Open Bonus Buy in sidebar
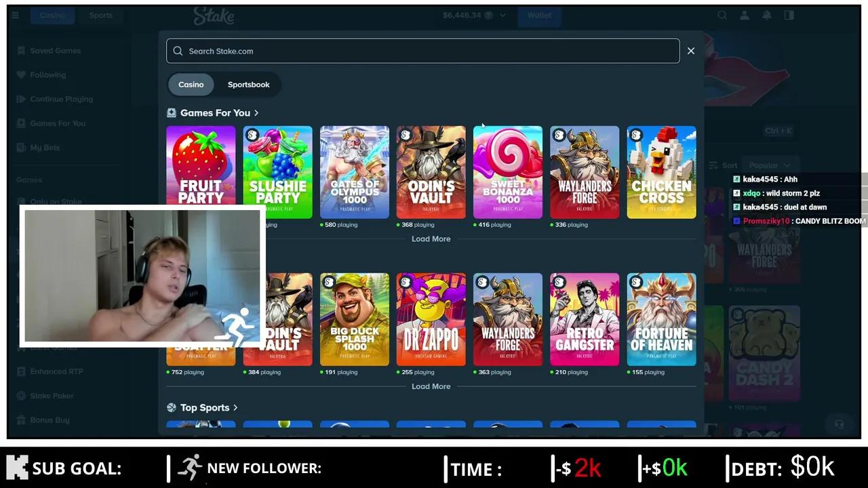 (50, 420)
